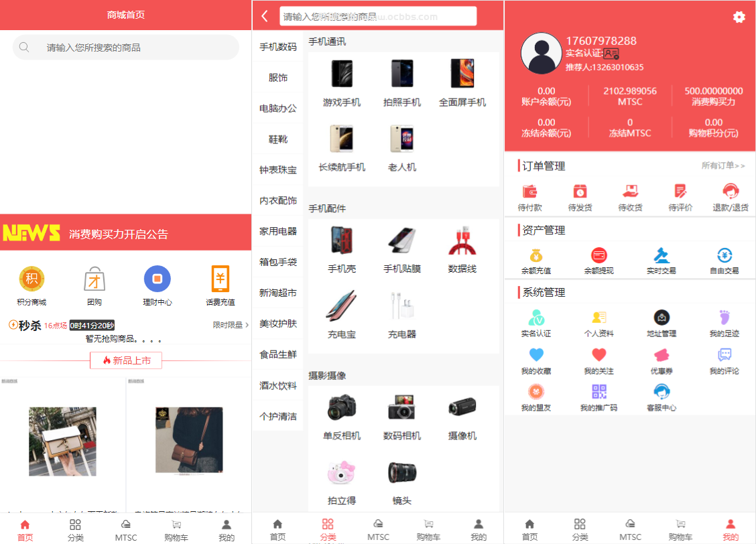Select 全面屏手机 full-screen phone category
Screen dimensions: 756x544
(462, 83)
